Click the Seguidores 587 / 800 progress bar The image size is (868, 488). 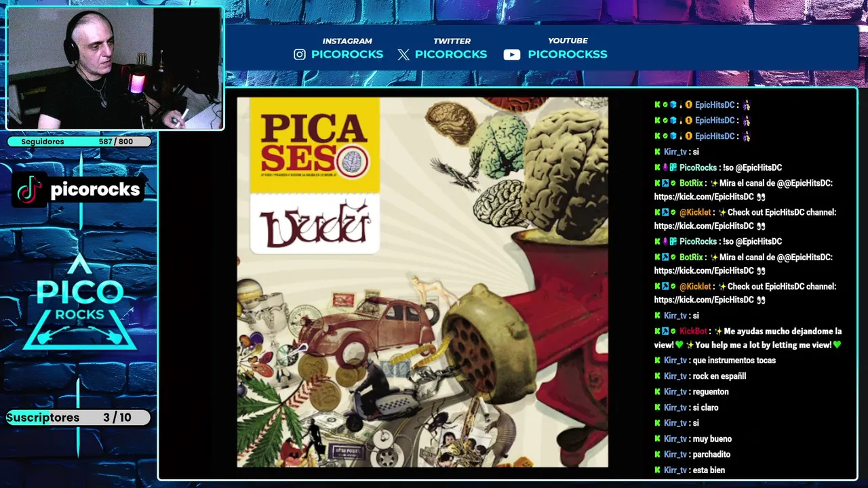(x=79, y=142)
